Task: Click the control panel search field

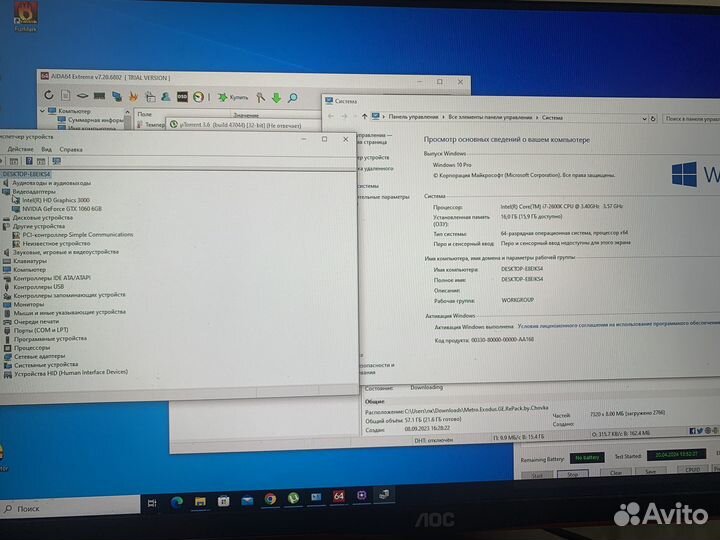Action: [x=691, y=119]
